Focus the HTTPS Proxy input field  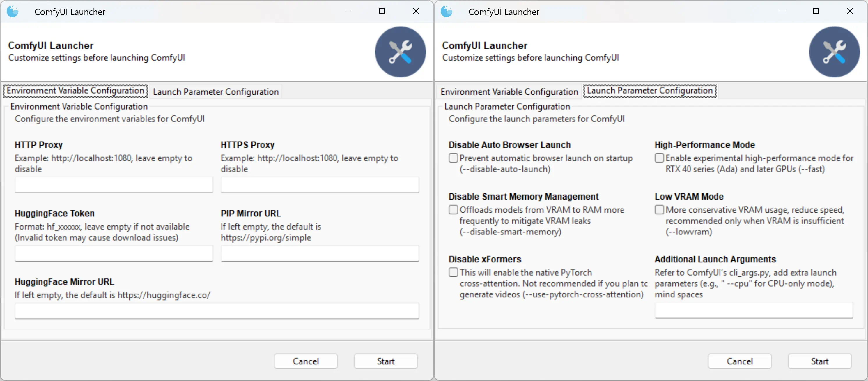coord(320,185)
